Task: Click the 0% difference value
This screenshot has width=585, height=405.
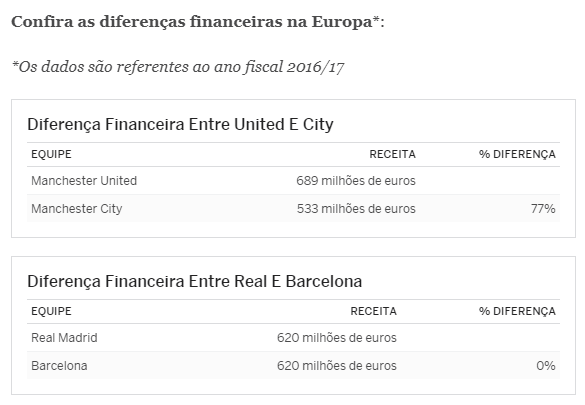Action: [546, 365]
